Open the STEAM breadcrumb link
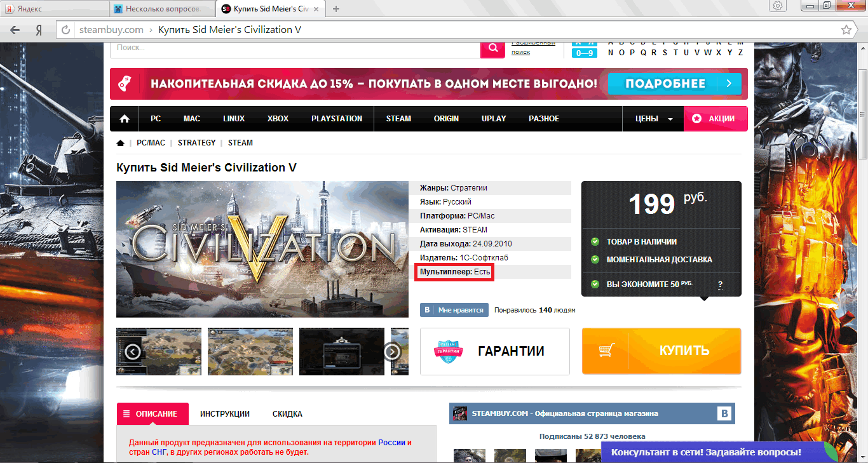 [240, 143]
